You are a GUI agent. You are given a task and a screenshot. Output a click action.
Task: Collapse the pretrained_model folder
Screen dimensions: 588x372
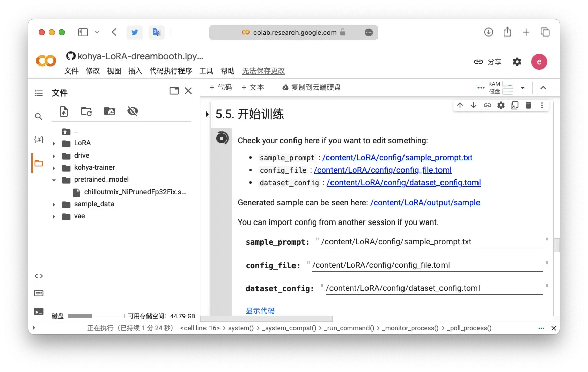pos(54,180)
